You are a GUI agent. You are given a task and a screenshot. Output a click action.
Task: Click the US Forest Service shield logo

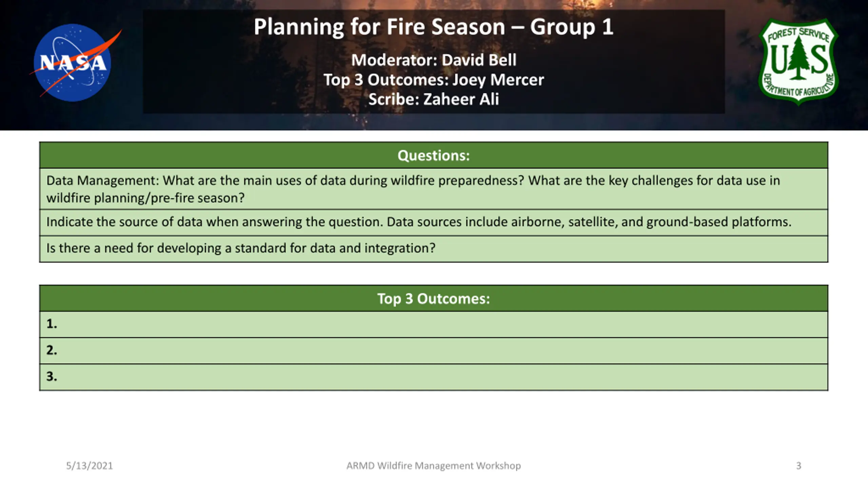pyautogui.click(x=798, y=62)
